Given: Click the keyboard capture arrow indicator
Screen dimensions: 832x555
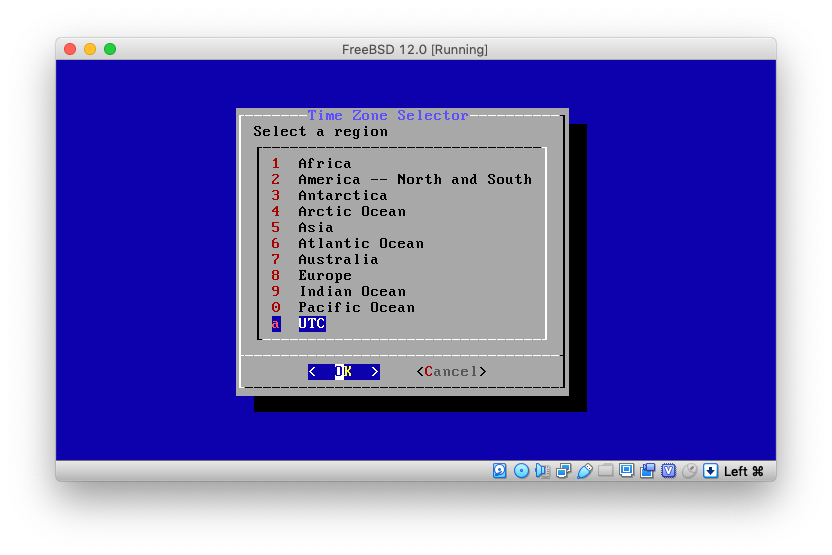Looking at the screenshot, I should pos(711,471).
